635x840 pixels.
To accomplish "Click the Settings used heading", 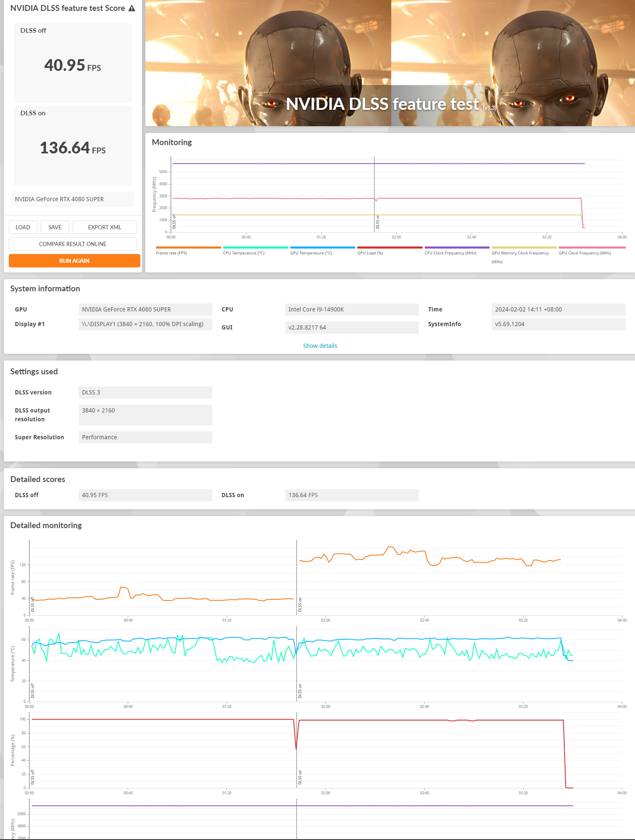I will (34, 371).
